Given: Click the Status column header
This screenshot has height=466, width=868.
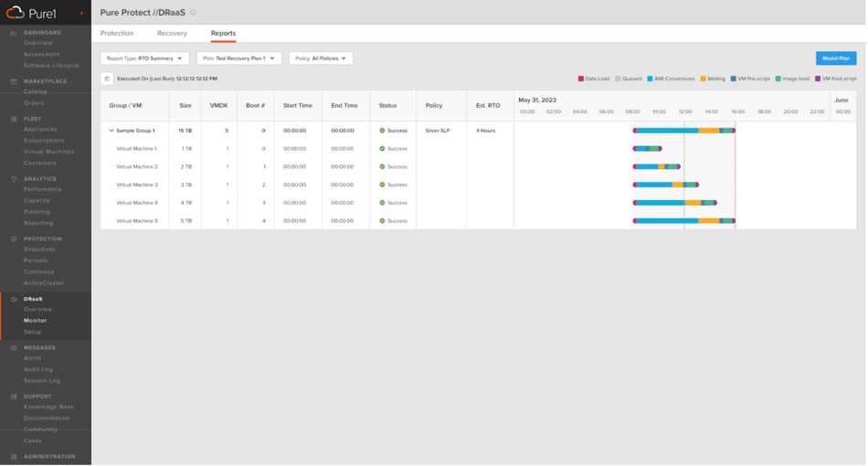Looking at the screenshot, I should [x=388, y=105].
